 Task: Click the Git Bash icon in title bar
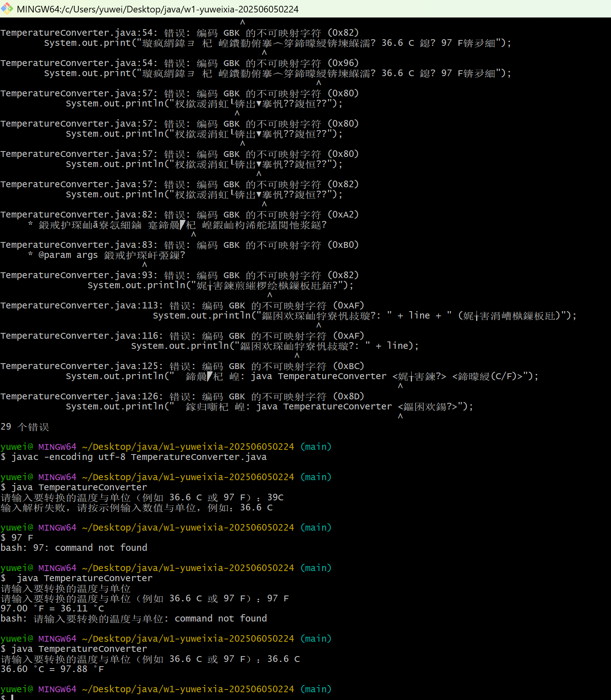7,9
